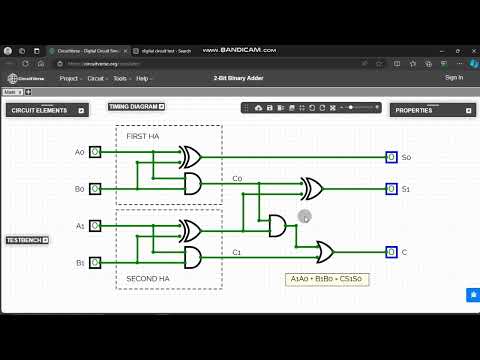Viewport: 480px width, 360px height.
Task: Open browser settings and more menu
Action: click(x=460, y=63)
